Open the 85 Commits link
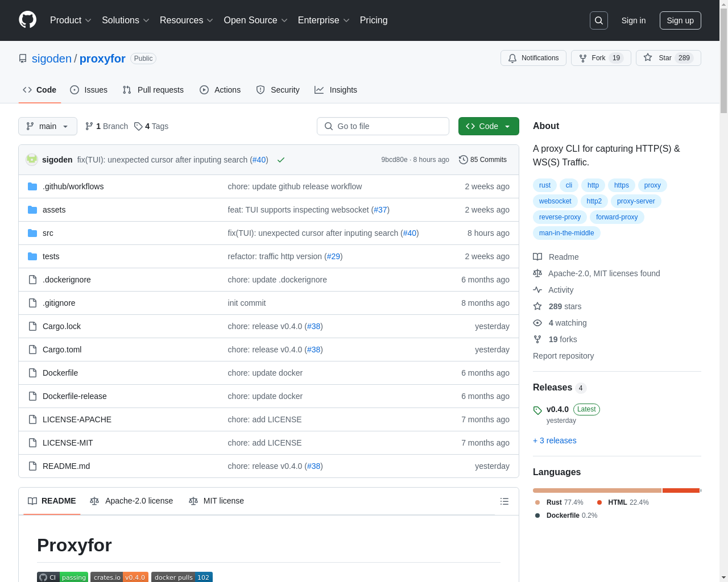Image resolution: width=728 pixels, height=582 pixels. (x=483, y=160)
